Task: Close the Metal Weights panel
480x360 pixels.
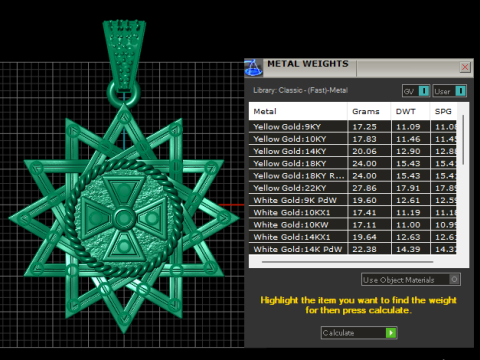Action: tap(465, 67)
